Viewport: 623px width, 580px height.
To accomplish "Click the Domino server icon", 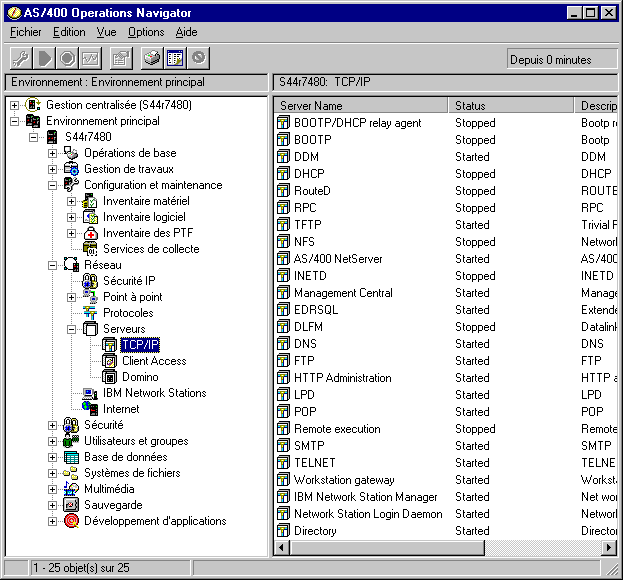I will (x=109, y=377).
